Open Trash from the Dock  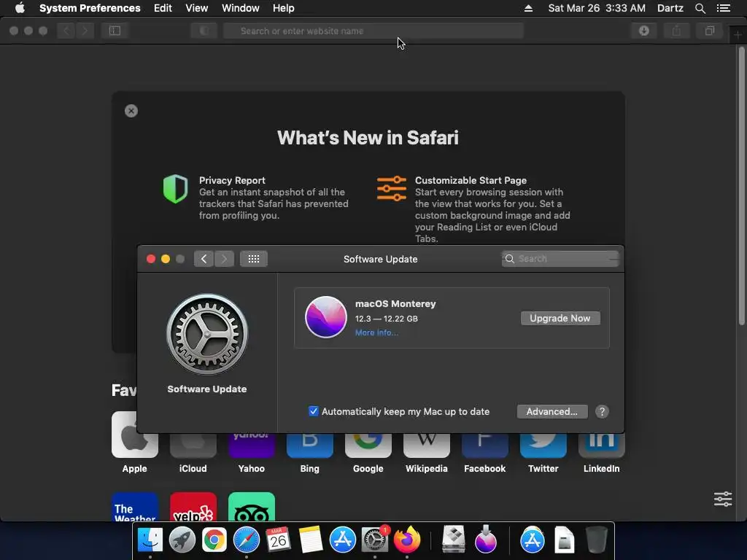596,540
